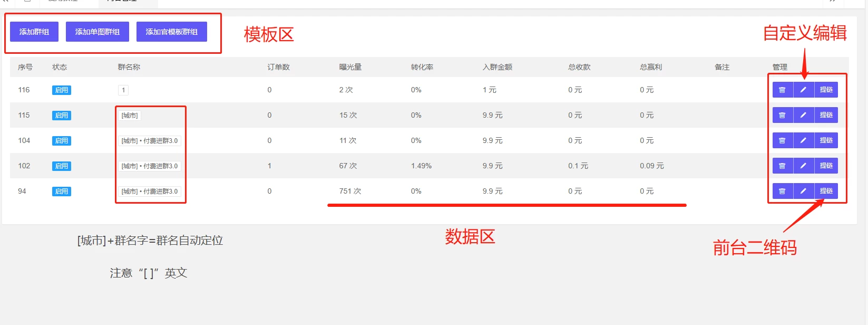868x325 pixels.
Task: Edit group row 115 with pencil icon
Action: coord(804,115)
